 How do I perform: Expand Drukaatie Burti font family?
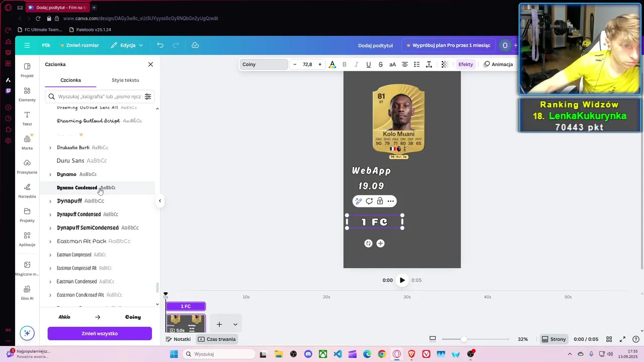pyautogui.click(x=50, y=148)
